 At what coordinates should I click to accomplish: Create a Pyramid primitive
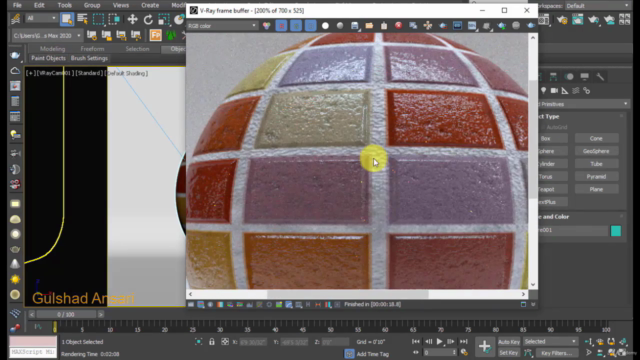click(596, 176)
